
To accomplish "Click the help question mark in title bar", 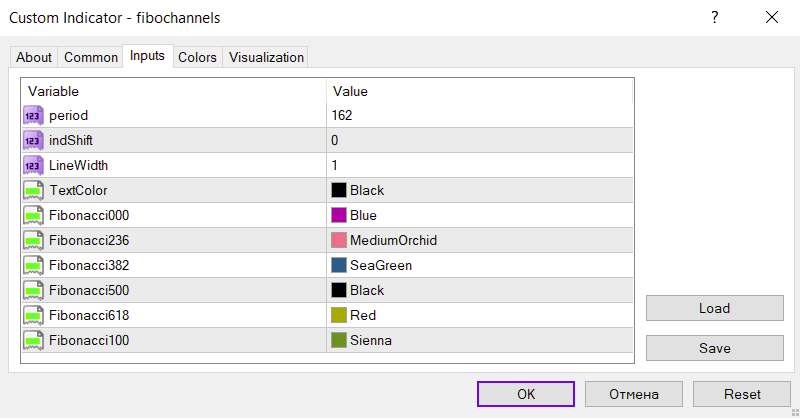I will click(715, 17).
